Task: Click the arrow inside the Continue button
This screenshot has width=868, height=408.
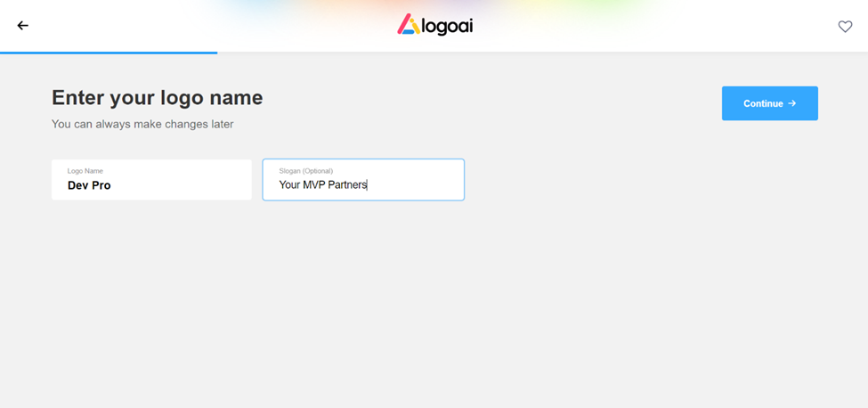Action: (792, 103)
